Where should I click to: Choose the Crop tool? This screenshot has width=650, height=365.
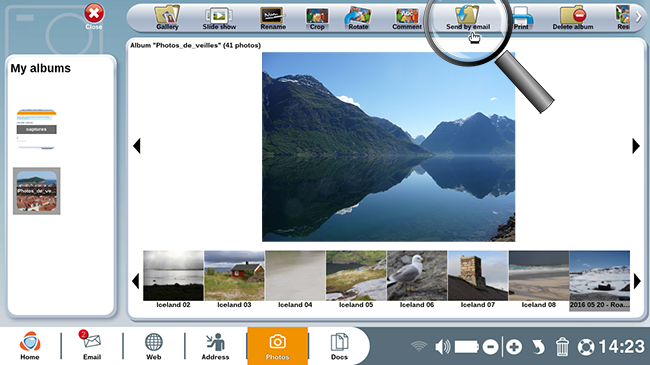coord(317,18)
